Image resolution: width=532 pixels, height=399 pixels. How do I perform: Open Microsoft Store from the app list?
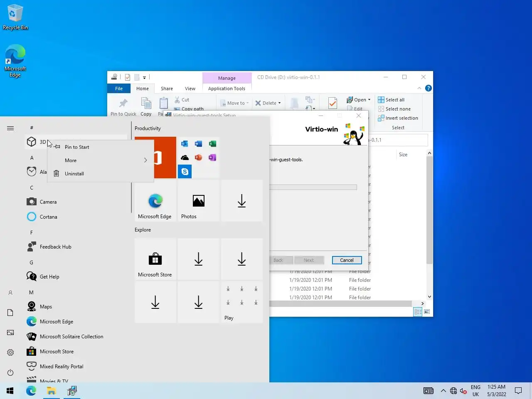coord(77,352)
